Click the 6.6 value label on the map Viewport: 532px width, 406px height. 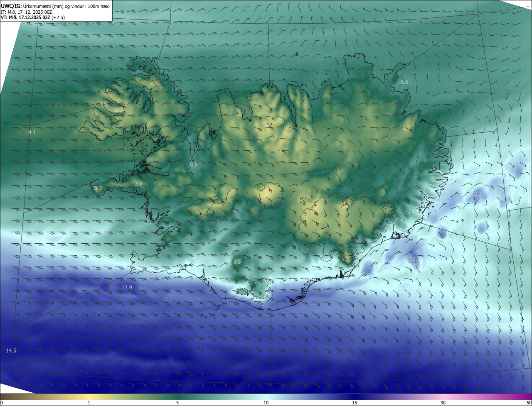(x=404, y=82)
